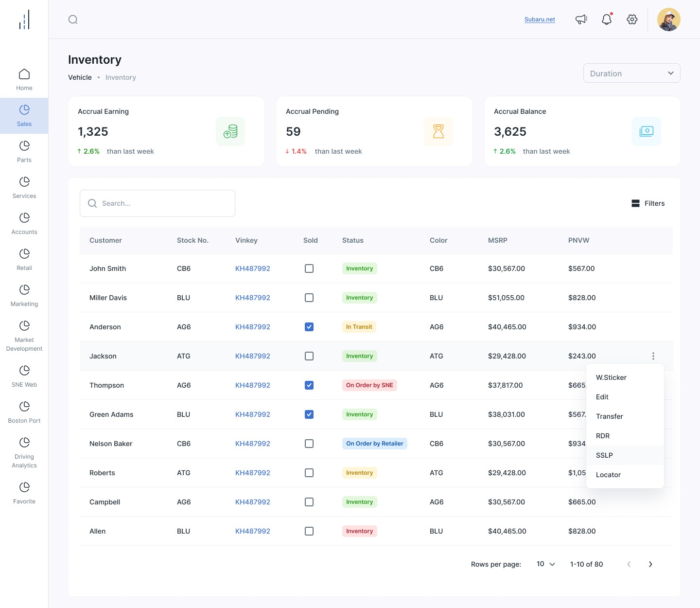Select Transfer from the row menu
Screen dimensions: 700x608
tap(625, 416)
